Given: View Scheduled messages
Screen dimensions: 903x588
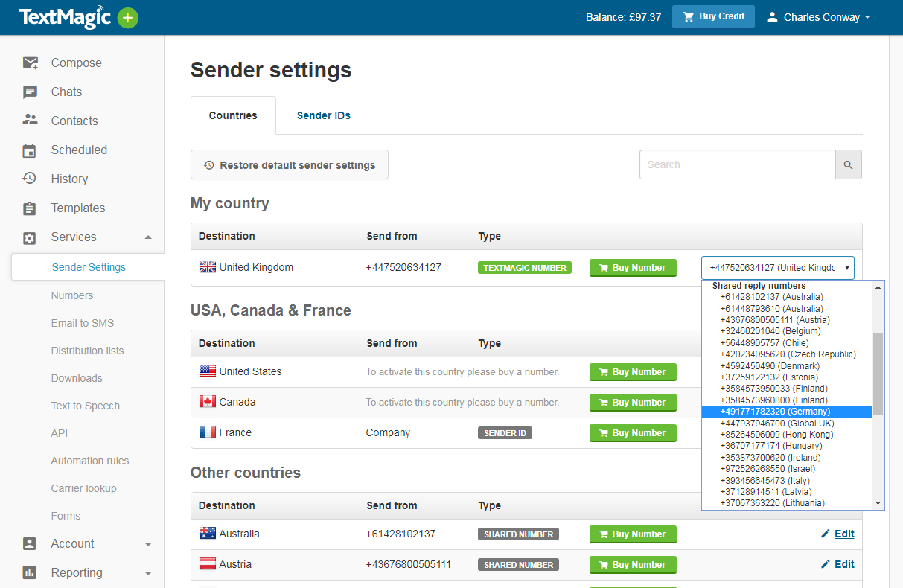Looking at the screenshot, I should 79,150.
